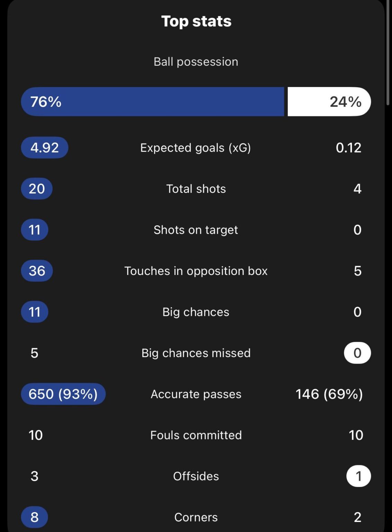The width and height of the screenshot is (392, 532).
Task: Click the Fouls committed label
Action: click(x=196, y=435)
